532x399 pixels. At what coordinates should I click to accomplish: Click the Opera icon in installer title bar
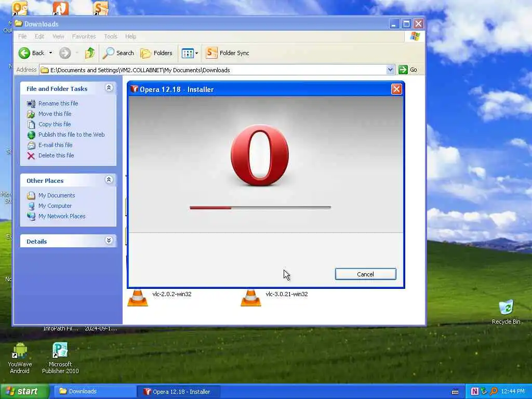click(x=135, y=89)
